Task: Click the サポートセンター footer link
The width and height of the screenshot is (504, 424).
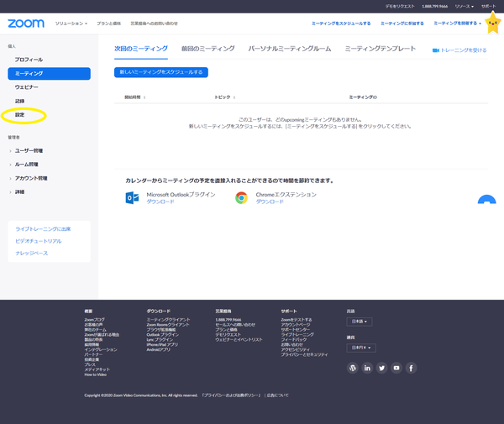Action: click(x=296, y=330)
